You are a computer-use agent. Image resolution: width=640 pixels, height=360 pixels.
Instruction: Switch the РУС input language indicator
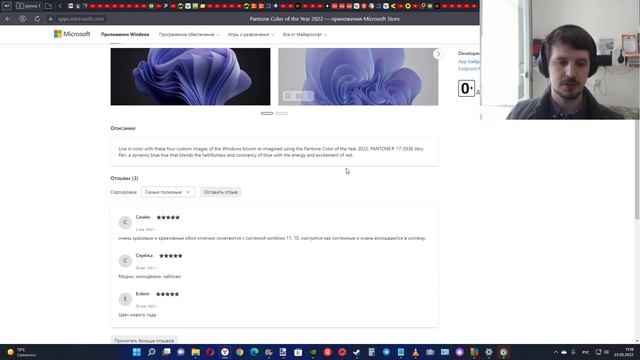pos(586,352)
